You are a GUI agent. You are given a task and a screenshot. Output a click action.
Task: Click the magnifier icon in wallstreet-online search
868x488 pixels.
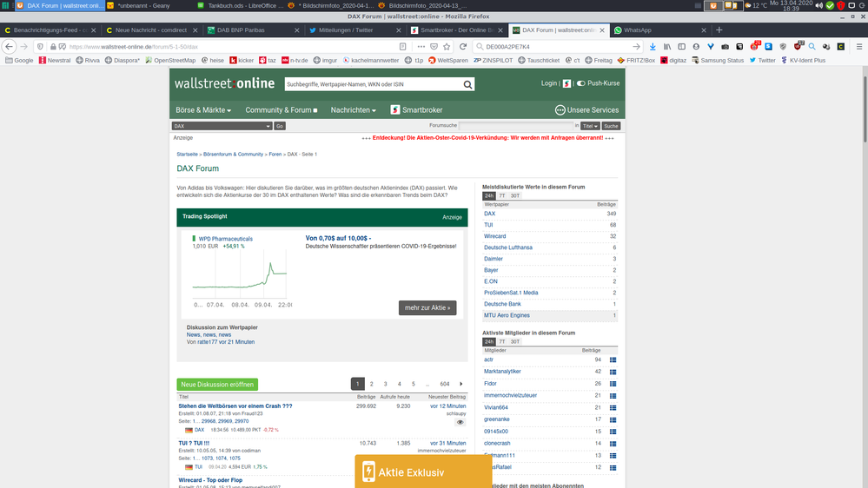point(468,84)
